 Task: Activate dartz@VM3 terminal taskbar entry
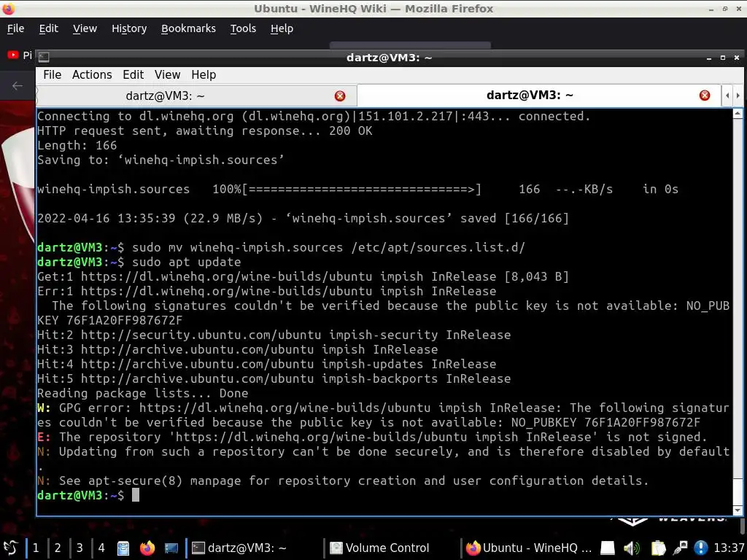coord(252,548)
